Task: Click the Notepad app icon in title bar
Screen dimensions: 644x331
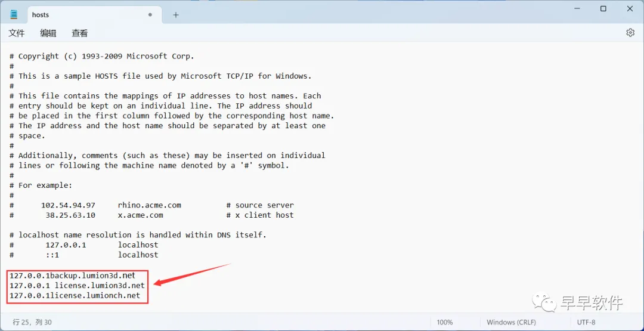Action: coord(14,15)
